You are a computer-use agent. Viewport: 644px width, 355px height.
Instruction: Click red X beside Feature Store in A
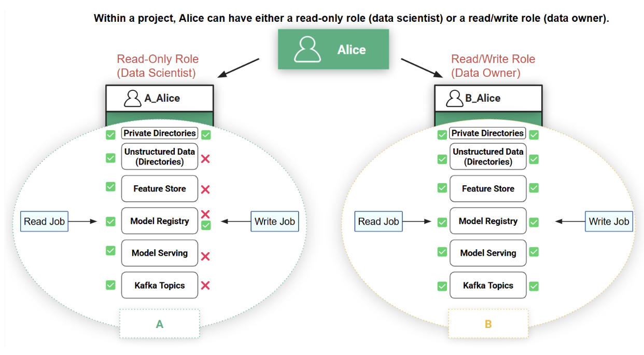pos(205,189)
